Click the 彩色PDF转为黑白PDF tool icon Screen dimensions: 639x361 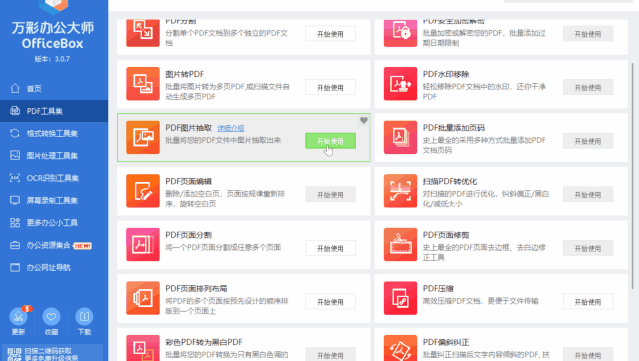(143, 348)
